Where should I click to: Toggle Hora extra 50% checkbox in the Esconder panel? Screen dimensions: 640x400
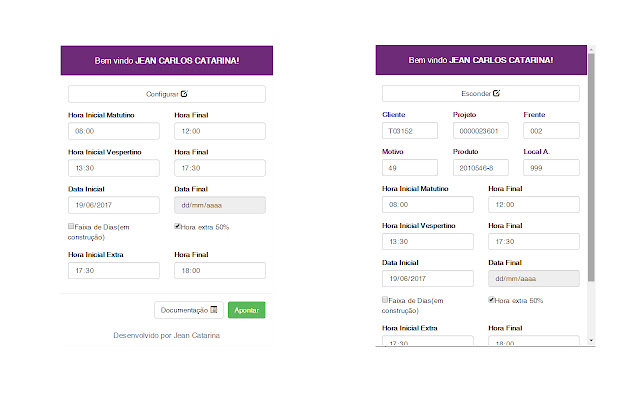(492, 299)
